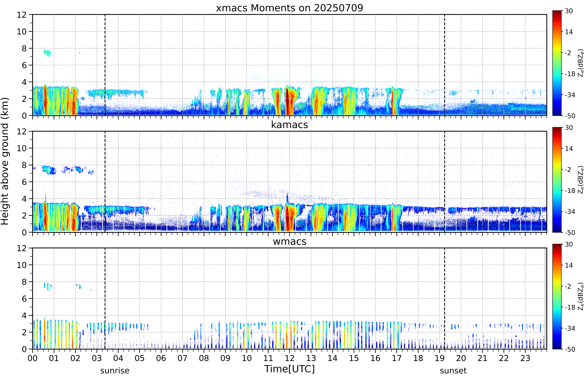
Task: Click the sunrise dashed line in kamacs panel
Action: (x=105, y=182)
